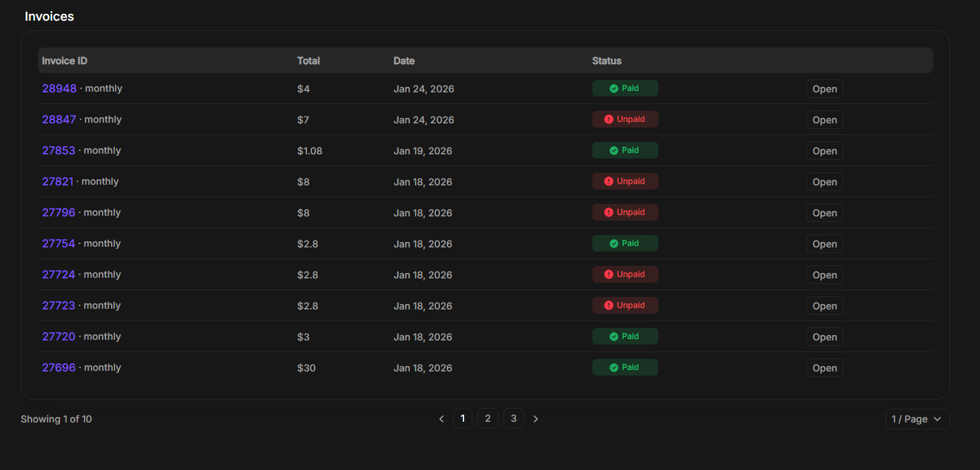Follow the invoice ID 27754 link
The height and width of the screenshot is (470, 980).
[x=59, y=243]
